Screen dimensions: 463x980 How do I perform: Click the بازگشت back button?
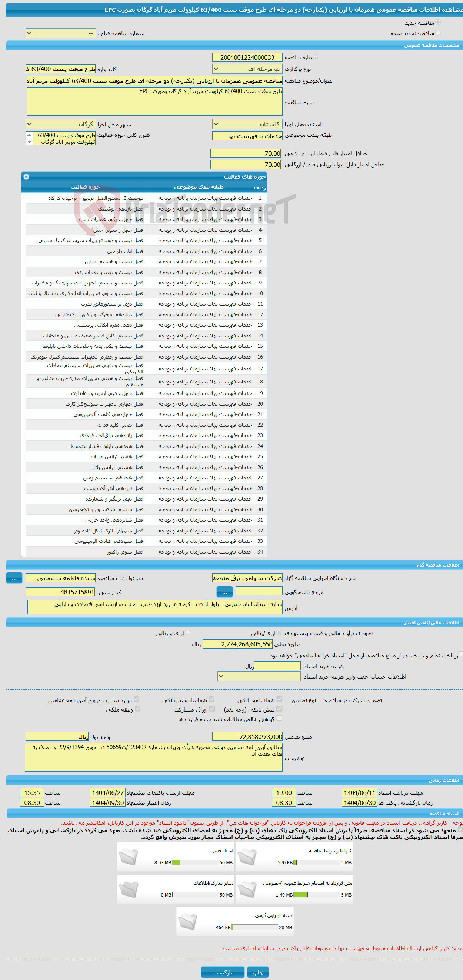click(222, 972)
